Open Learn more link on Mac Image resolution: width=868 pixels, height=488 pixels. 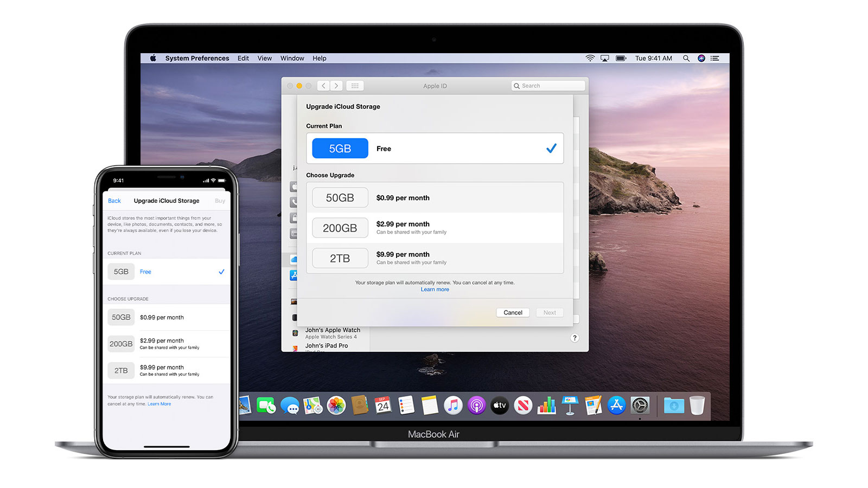(x=435, y=290)
